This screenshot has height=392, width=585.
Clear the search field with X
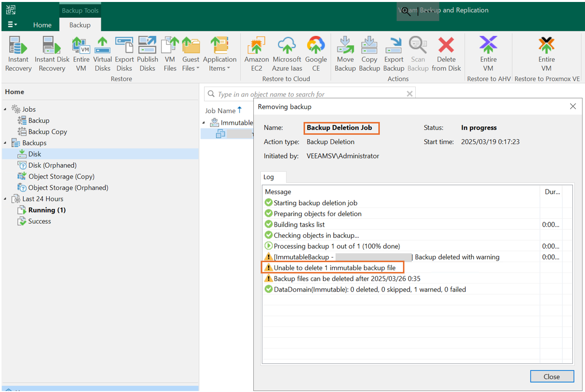(x=409, y=94)
